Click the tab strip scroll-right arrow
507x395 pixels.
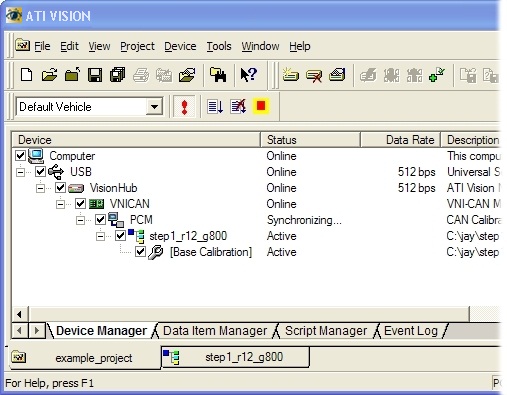coord(37,331)
